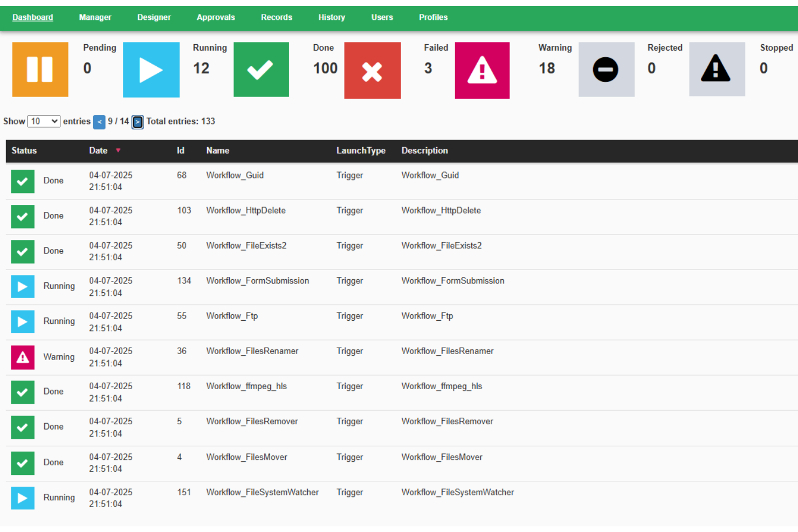This screenshot has height=532, width=798.
Task: Click the Status column header
Action: (x=24, y=150)
